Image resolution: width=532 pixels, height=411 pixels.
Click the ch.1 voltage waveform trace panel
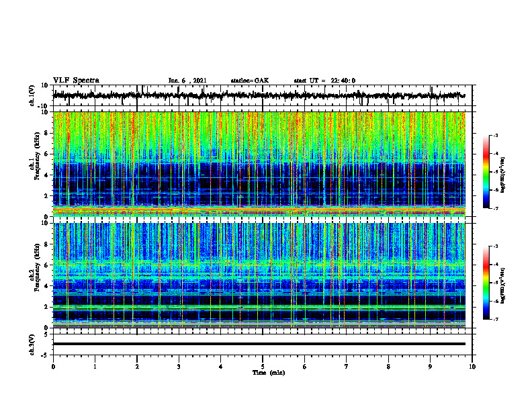pyautogui.click(x=262, y=95)
